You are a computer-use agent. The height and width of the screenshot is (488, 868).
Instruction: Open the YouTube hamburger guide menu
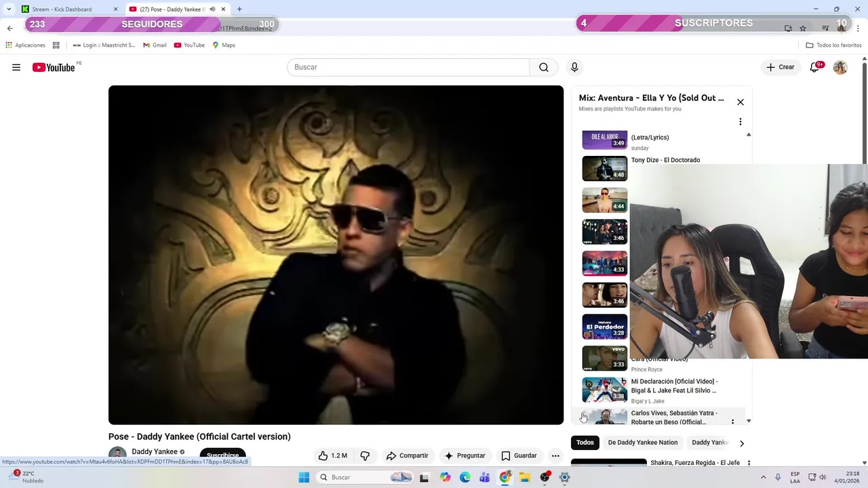(x=16, y=67)
